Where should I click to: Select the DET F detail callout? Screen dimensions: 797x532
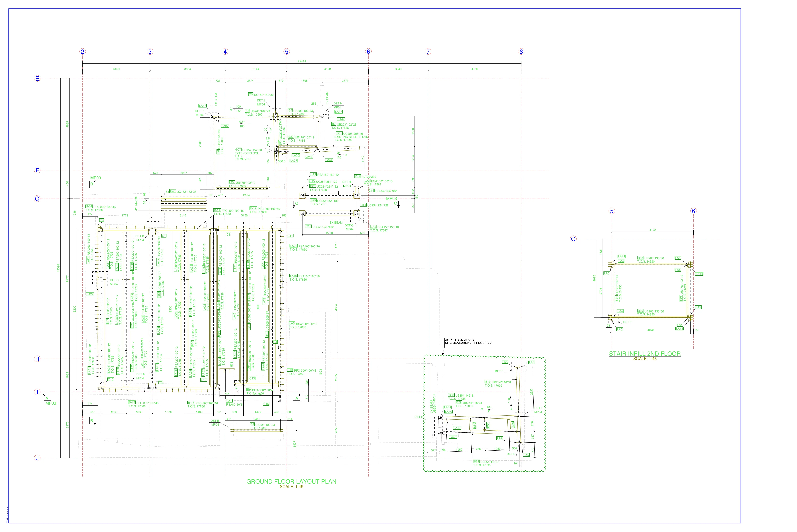[538, 408]
